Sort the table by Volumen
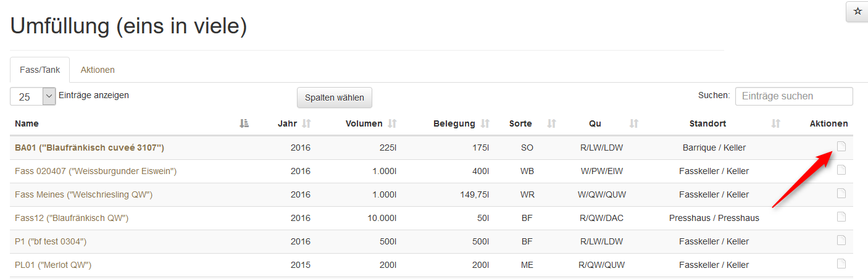The width and height of the screenshot is (868, 279). (x=391, y=123)
